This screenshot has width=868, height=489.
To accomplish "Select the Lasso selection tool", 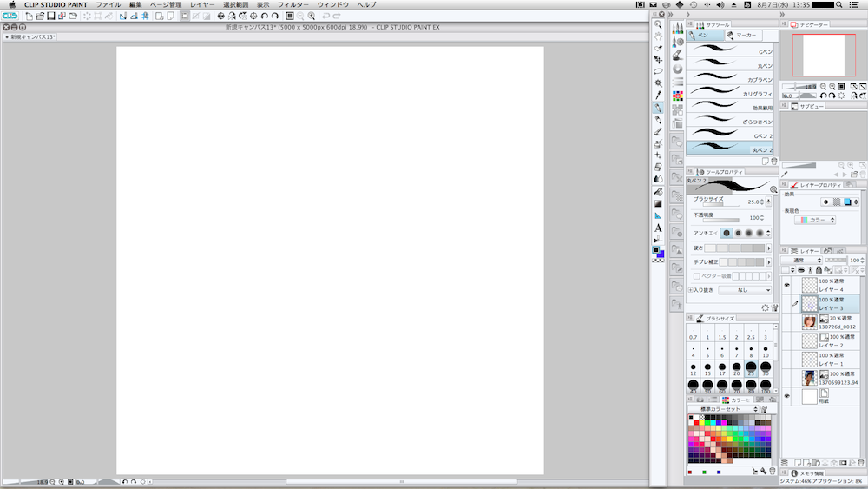I will 658,71.
